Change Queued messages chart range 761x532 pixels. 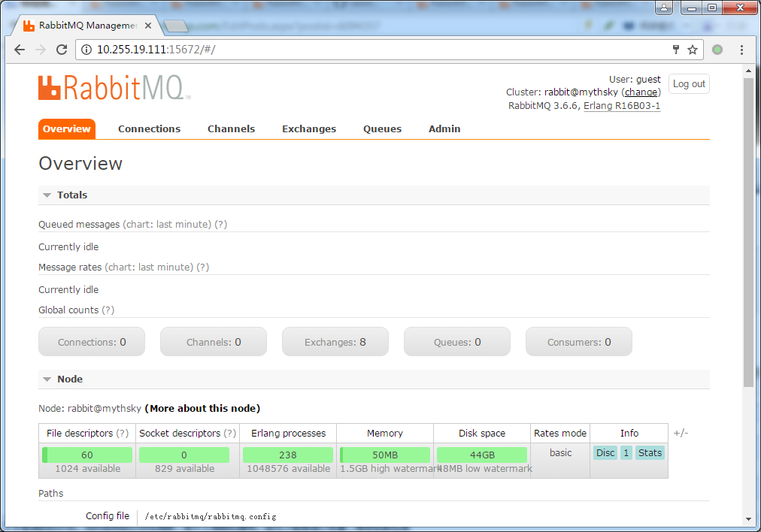pos(167,225)
